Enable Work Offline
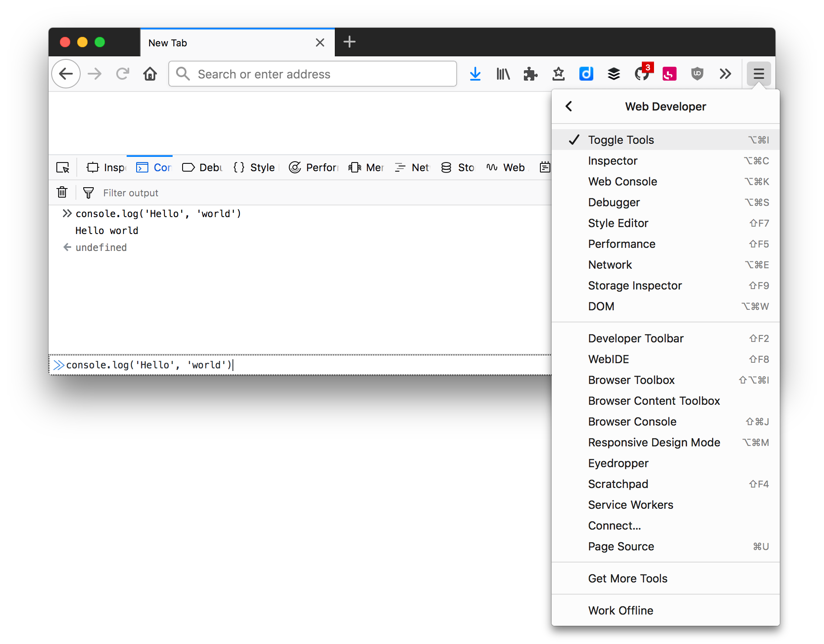The height and width of the screenshot is (644, 824). [x=621, y=610]
